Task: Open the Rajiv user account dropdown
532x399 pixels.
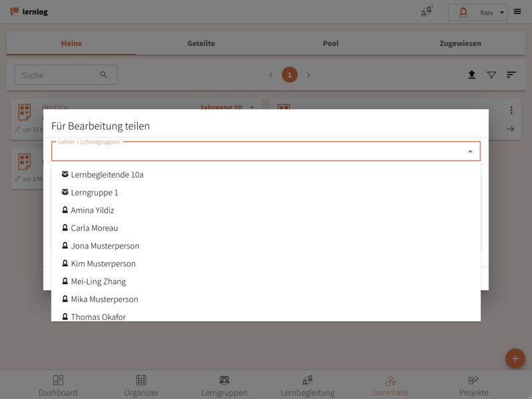Action: click(x=477, y=12)
